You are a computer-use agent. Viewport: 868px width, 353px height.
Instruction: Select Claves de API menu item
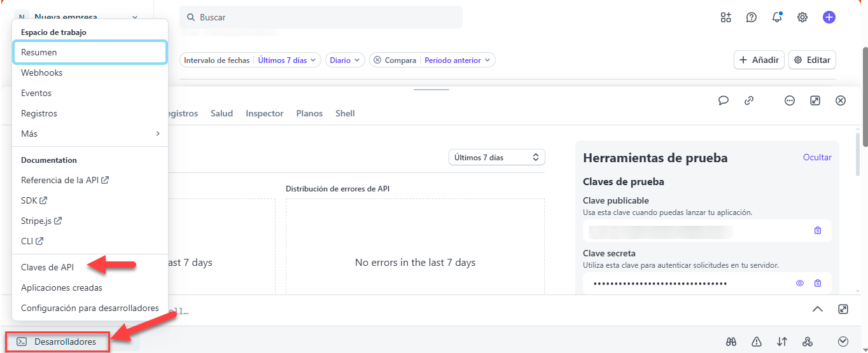point(48,267)
